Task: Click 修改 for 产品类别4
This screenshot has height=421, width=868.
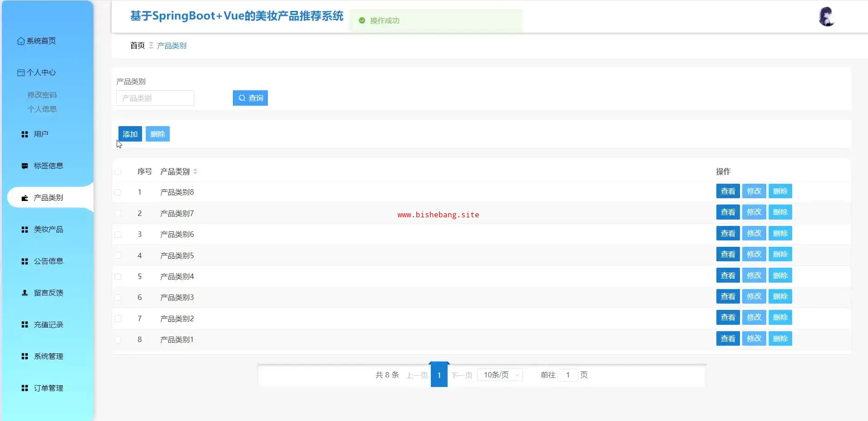Action: pyautogui.click(x=754, y=275)
